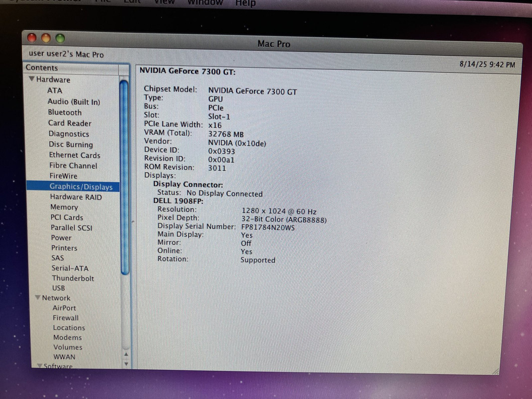Screen dimensions: 532x399
Task: Select Parallel SCSI entry
Action: pyautogui.click(x=71, y=227)
